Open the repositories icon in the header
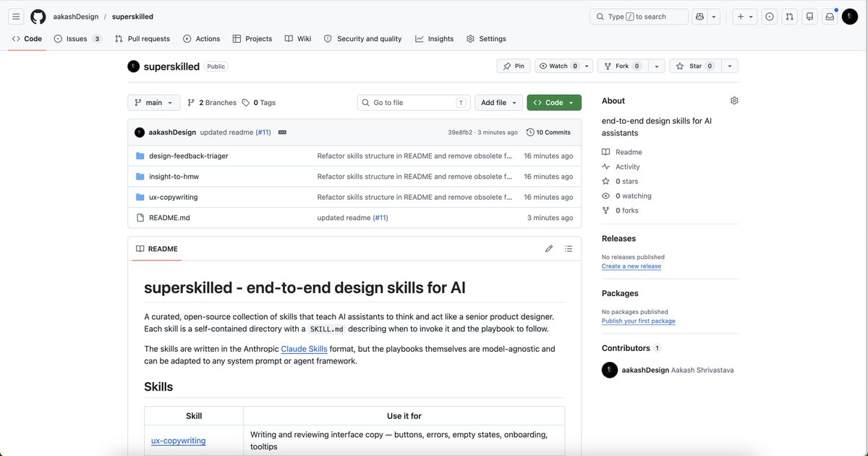Image resolution: width=868 pixels, height=456 pixels. pyautogui.click(x=810, y=16)
